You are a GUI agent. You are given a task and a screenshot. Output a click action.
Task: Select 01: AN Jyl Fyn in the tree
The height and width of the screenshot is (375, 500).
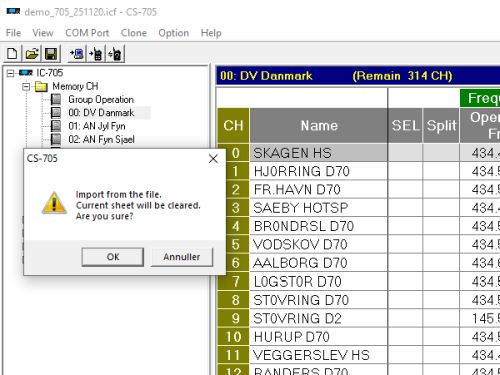coord(97,126)
